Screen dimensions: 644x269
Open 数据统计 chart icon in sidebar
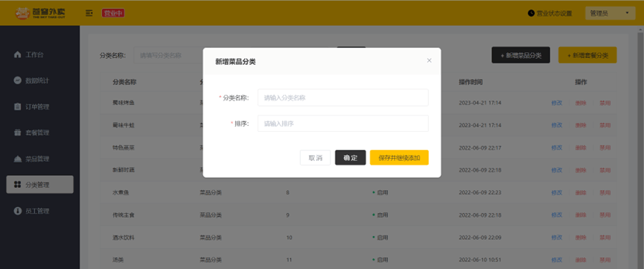click(17, 80)
